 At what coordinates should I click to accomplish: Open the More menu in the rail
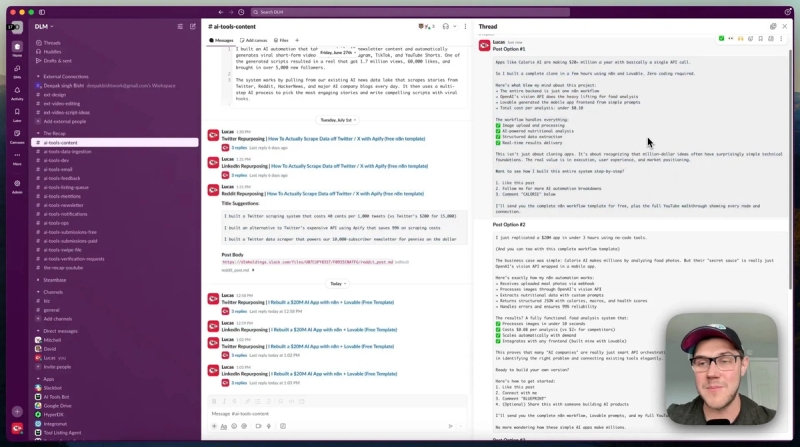17,157
